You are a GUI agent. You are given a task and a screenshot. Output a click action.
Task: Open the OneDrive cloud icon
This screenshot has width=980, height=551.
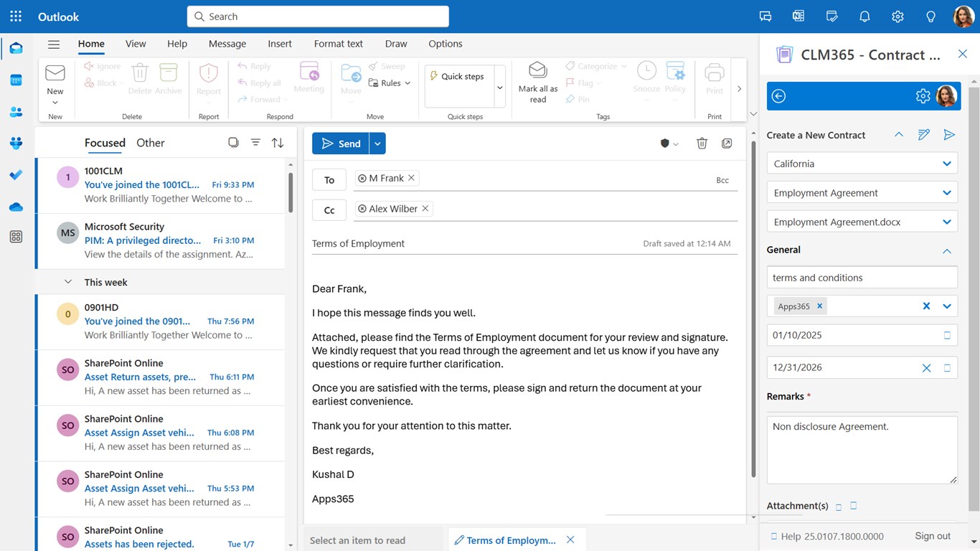(x=16, y=207)
